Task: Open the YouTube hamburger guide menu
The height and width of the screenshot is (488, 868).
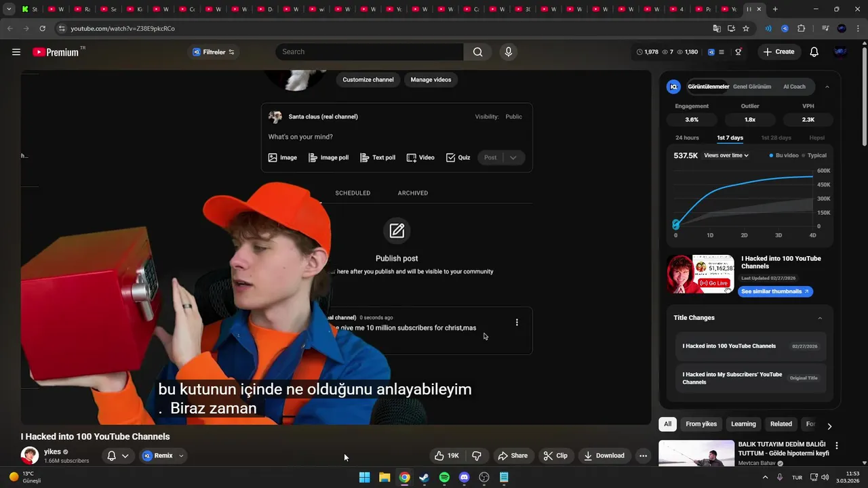Action: tap(16, 52)
